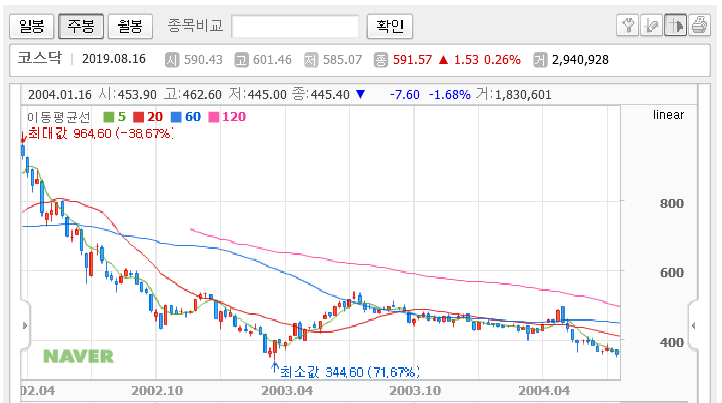Viewport: 722px width, 403px height.
Task: Select the 주봉 weekly candle tab
Action: pos(81,26)
